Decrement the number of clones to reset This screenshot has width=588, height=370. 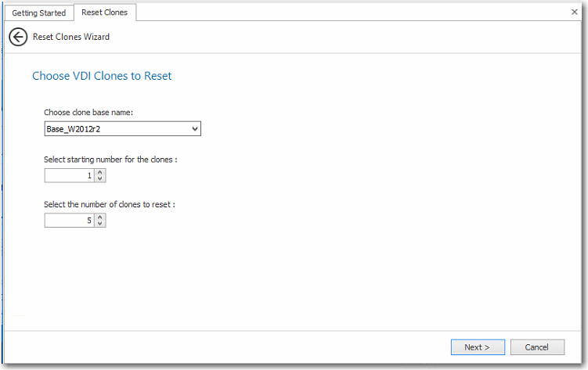pos(100,224)
